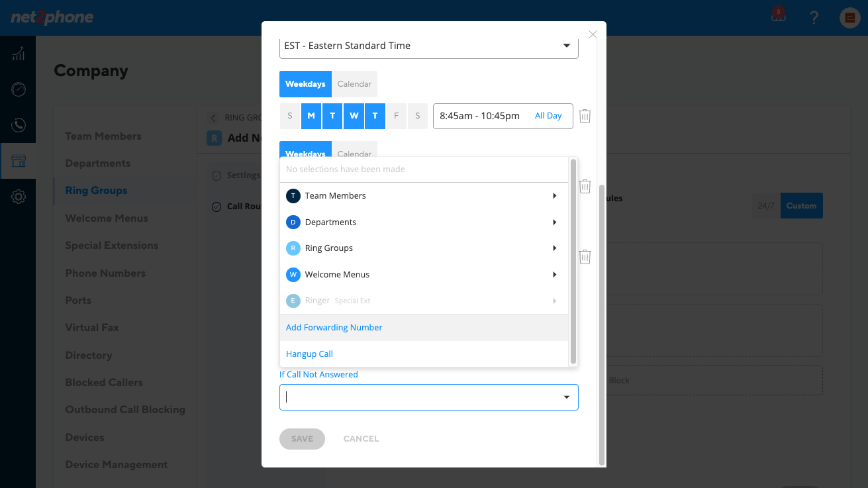
Task: Click the Team Members T badge icon
Action: click(x=293, y=196)
